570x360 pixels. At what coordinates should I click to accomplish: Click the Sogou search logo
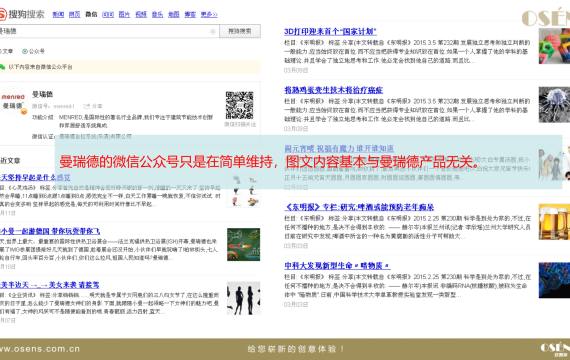22,15
